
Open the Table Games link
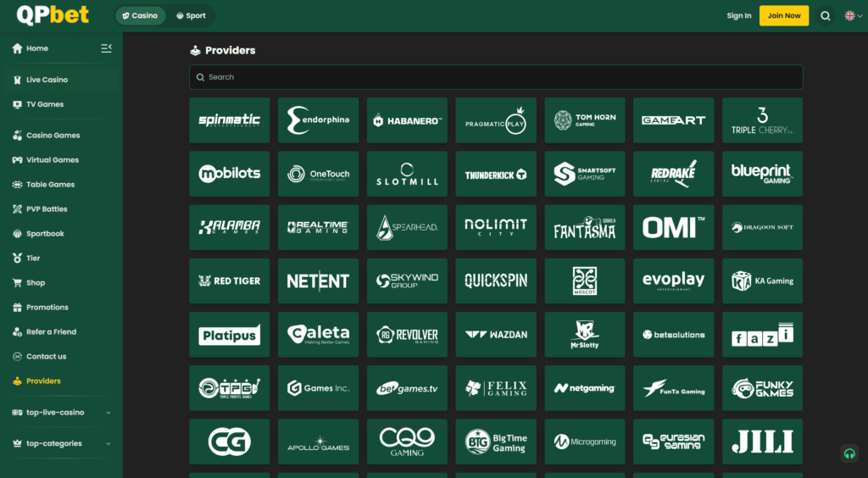[50, 184]
